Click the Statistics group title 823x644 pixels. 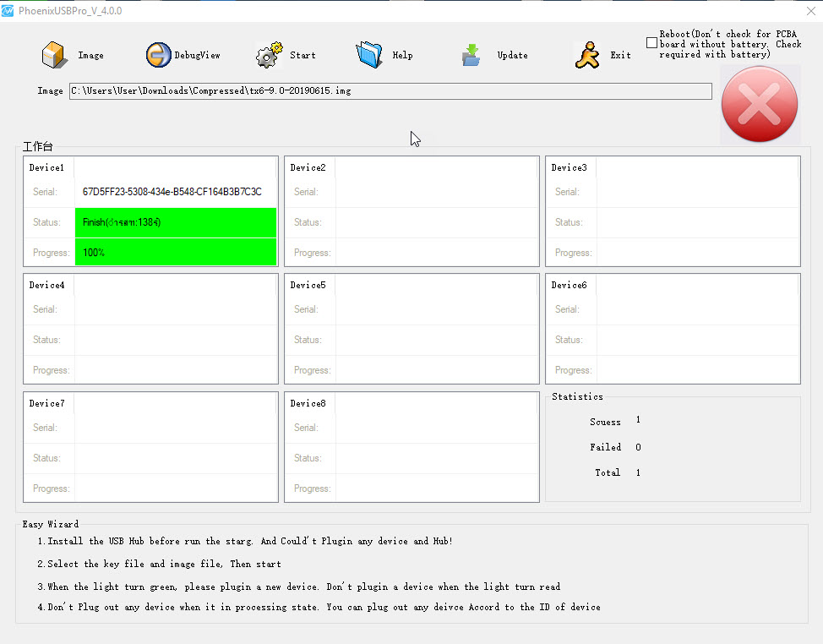tap(577, 396)
